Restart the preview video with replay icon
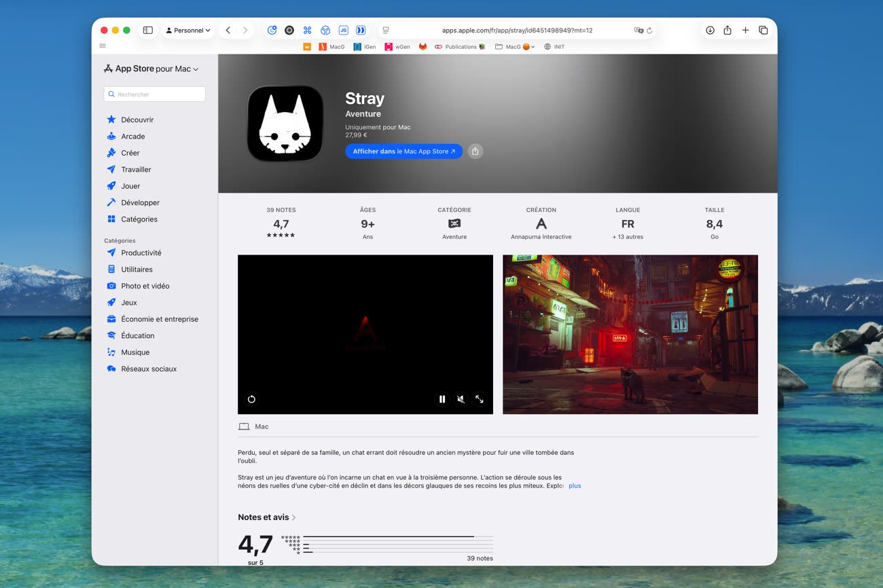 coord(251,399)
